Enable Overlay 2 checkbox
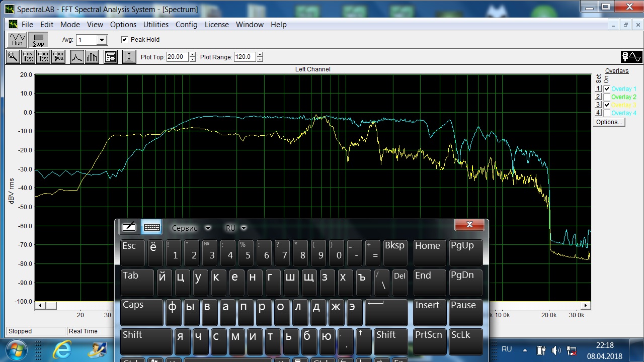The height and width of the screenshot is (362, 644). pos(607,97)
